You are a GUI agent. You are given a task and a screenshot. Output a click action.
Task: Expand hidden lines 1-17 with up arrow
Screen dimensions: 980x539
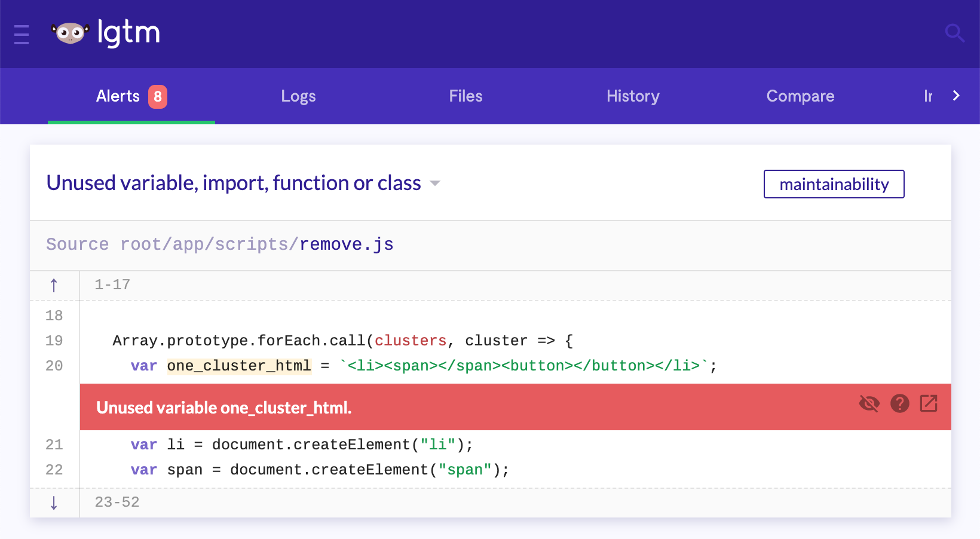tap(54, 285)
